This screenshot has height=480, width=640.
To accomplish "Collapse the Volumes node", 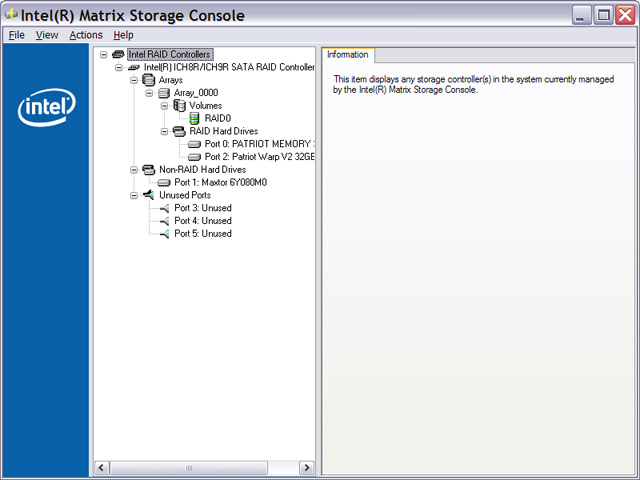I will (x=164, y=106).
